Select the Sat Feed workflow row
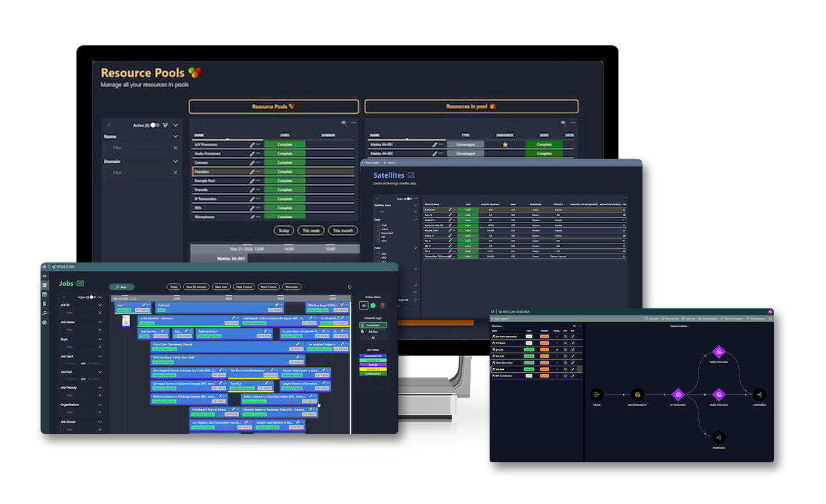826x504 pixels. coord(535,369)
